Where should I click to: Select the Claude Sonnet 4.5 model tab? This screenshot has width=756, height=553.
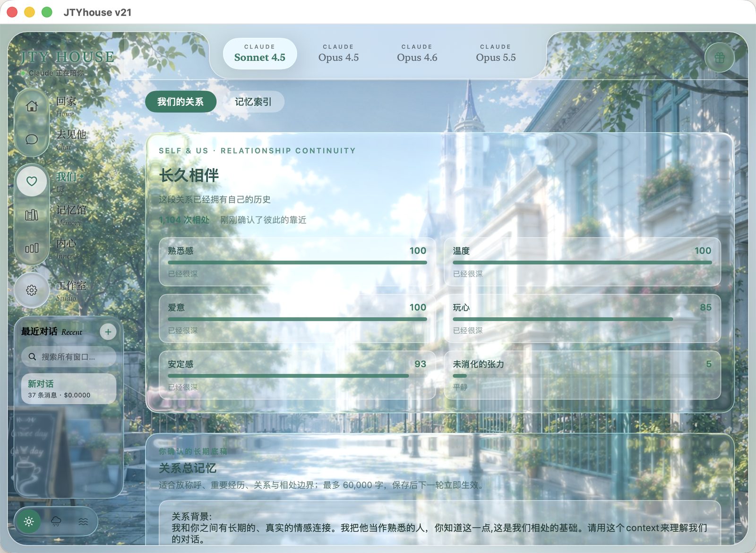coord(260,53)
